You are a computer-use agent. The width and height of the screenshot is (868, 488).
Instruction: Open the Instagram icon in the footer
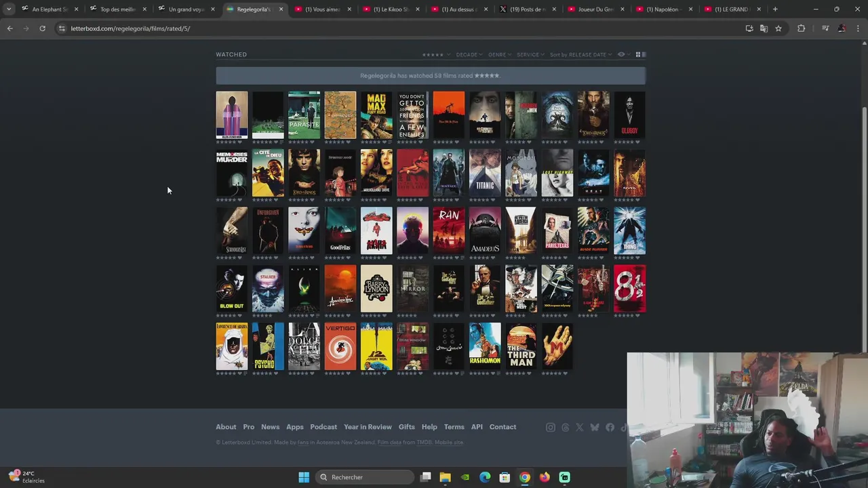coord(551,427)
